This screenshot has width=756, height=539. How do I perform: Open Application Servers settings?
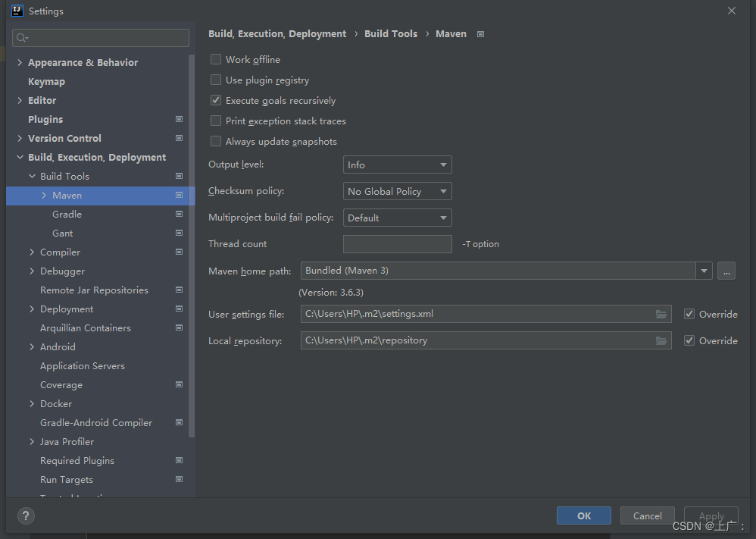[x=83, y=365]
